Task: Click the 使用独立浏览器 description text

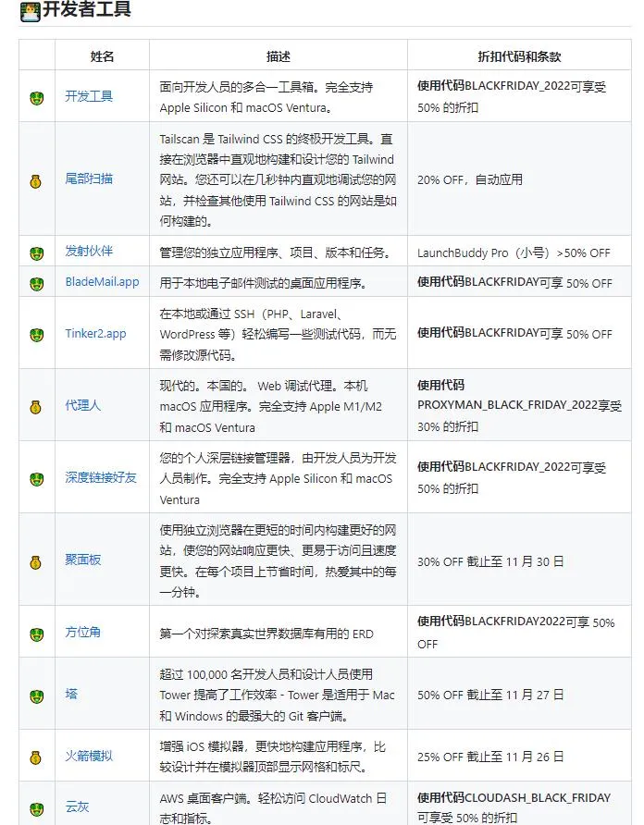Action: point(278,560)
